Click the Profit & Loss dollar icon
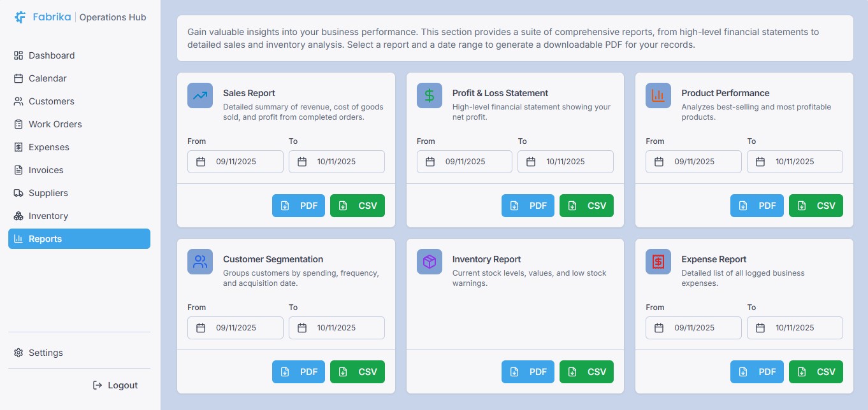 429,95
